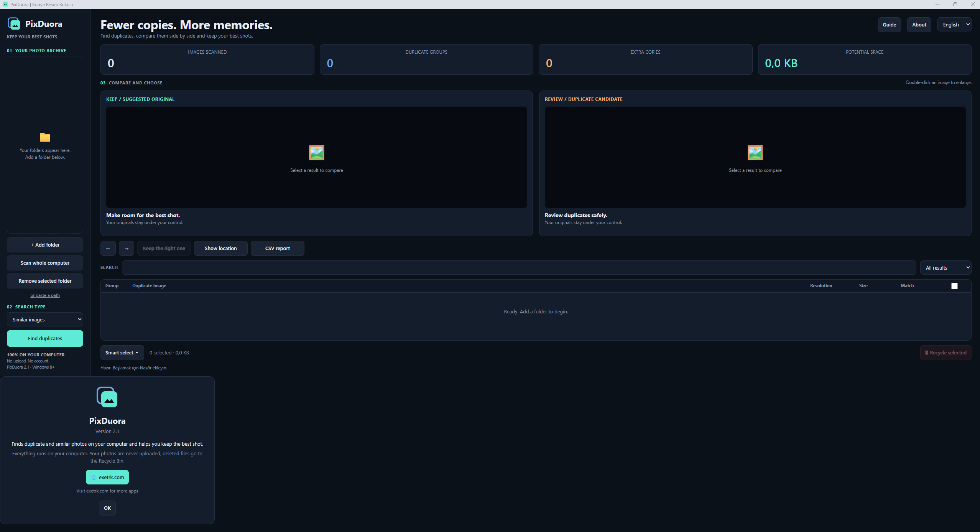
Task: Dismiss the About dialog with OK
Action: pos(107,508)
